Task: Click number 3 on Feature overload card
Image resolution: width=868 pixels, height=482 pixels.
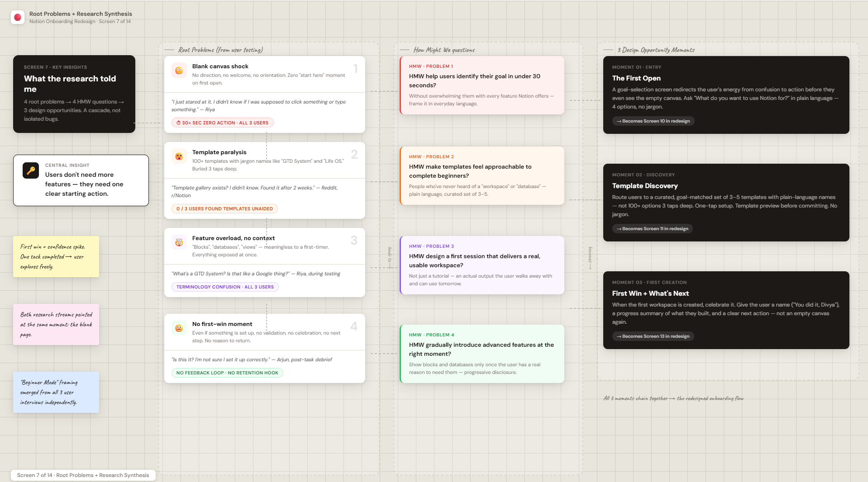Action: 354,240
